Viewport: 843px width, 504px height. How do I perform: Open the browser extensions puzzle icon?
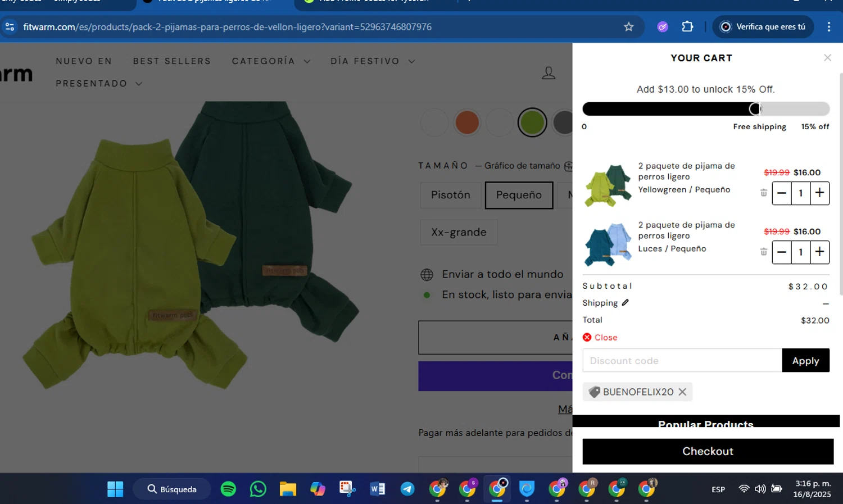(687, 26)
